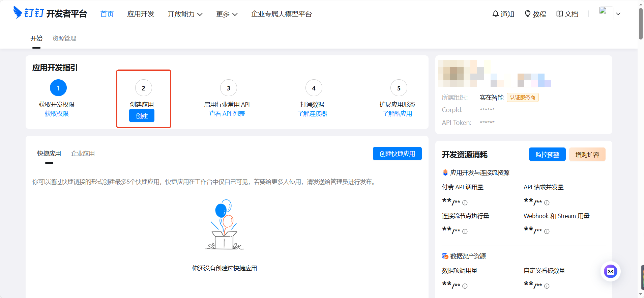Image resolution: width=644 pixels, height=298 pixels.
Task: Expand the 开放能力 dropdown menu
Action: [185, 14]
